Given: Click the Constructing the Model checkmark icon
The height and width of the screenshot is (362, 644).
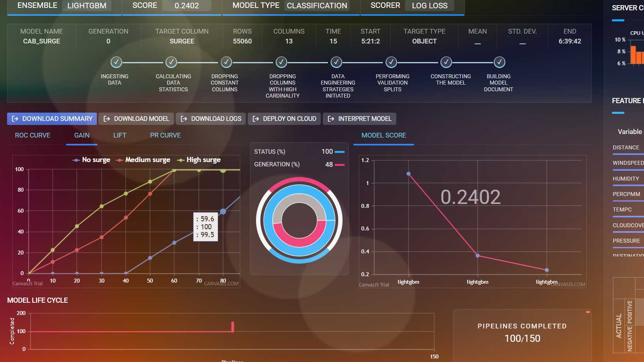Looking at the screenshot, I should [446, 62].
